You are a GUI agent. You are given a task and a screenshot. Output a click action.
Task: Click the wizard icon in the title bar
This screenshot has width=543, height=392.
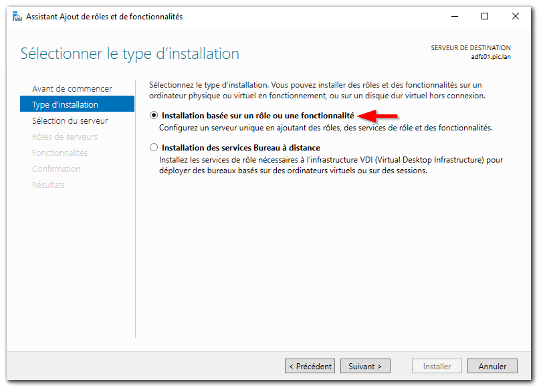(17, 15)
